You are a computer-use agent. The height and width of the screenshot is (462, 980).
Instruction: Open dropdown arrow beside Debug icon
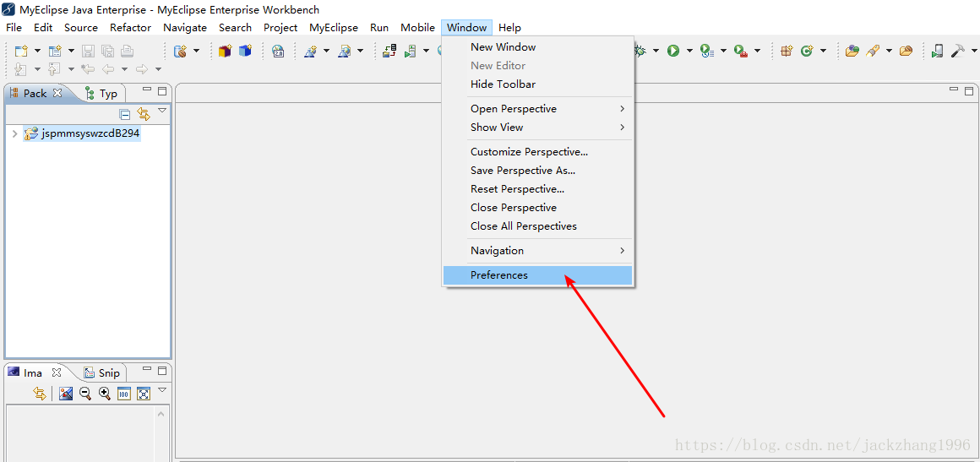pos(656,51)
